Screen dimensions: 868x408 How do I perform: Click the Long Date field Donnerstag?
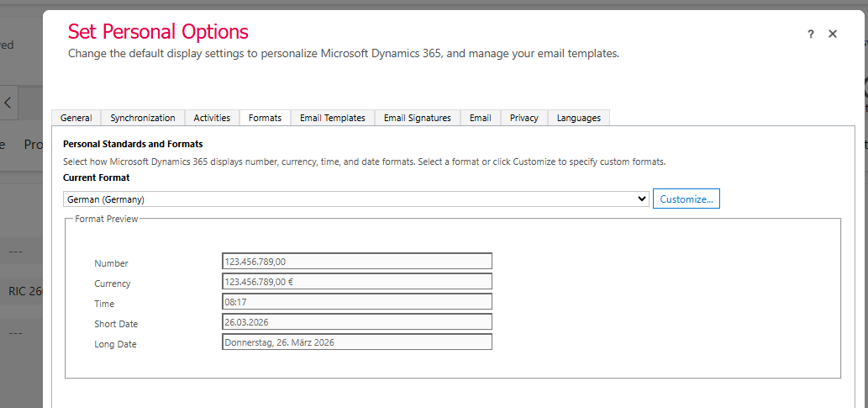pyautogui.click(x=357, y=342)
